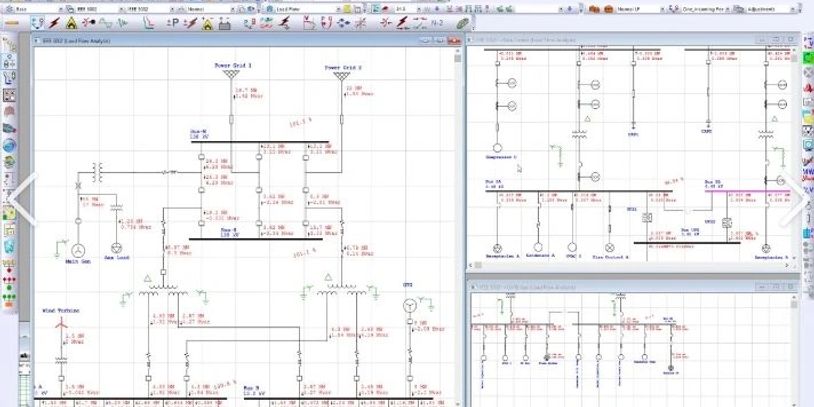Click the protection curve Star icon
814x407 pixels.
pyautogui.click(x=149, y=23)
